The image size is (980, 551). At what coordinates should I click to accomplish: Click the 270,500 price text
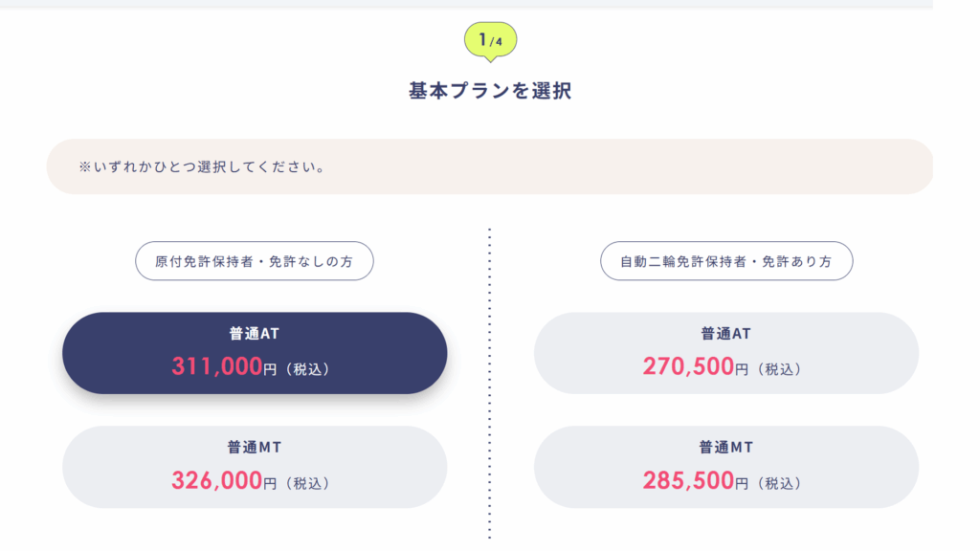[x=688, y=366]
